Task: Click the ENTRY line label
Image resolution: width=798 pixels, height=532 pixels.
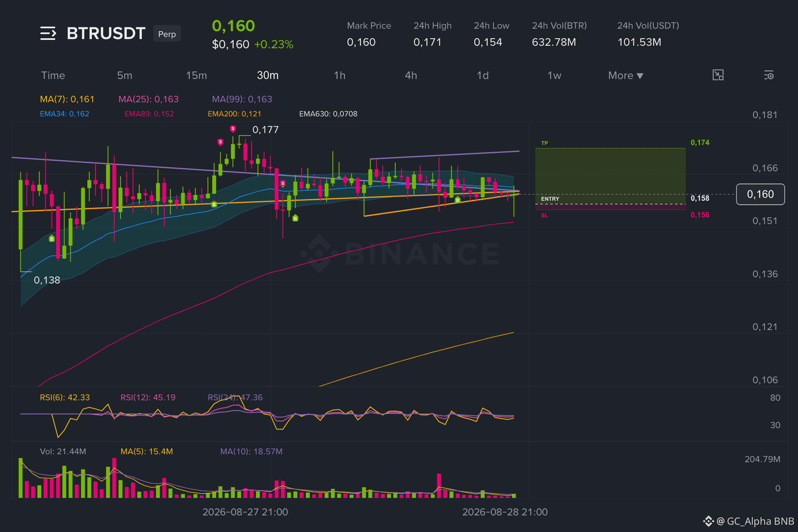Action: pos(550,199)
